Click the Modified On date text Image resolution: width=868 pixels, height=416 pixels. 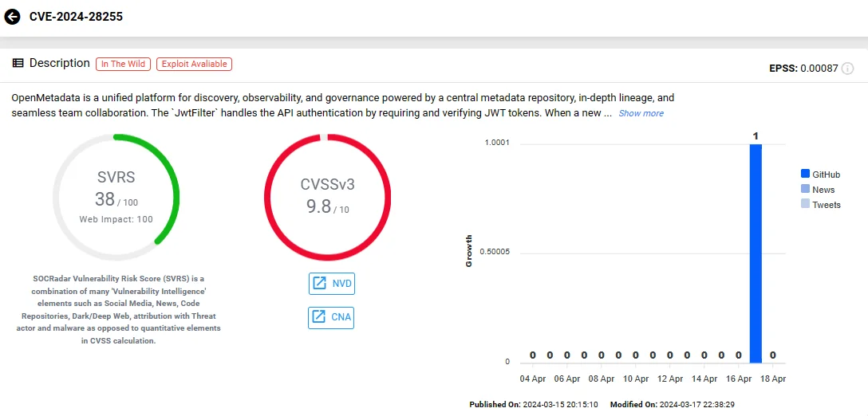[673, 405]
